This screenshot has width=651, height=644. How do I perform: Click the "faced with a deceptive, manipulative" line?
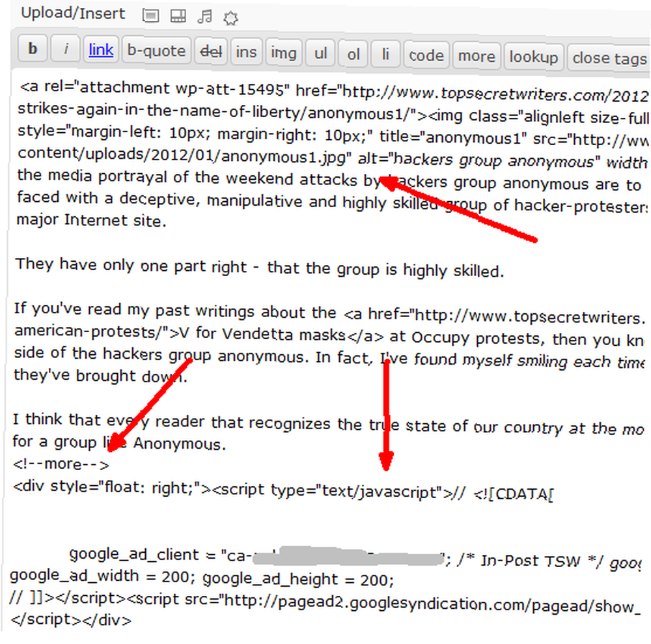[x=332, y=202]
